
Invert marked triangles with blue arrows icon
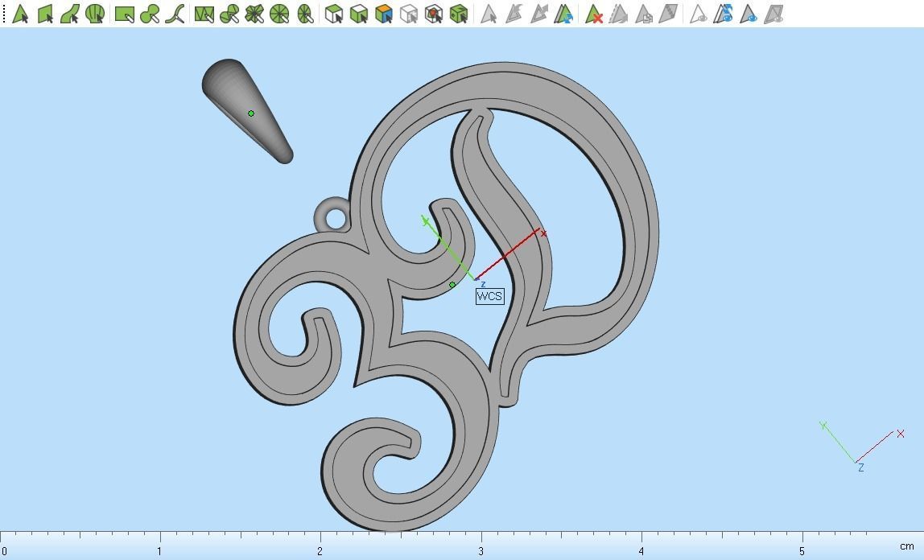564,14
